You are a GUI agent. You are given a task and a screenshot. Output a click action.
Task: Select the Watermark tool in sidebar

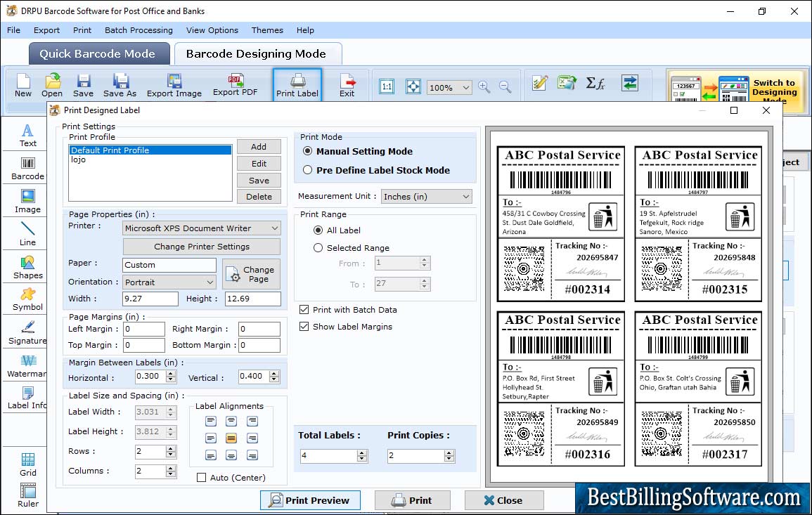[x=27, y=366]
